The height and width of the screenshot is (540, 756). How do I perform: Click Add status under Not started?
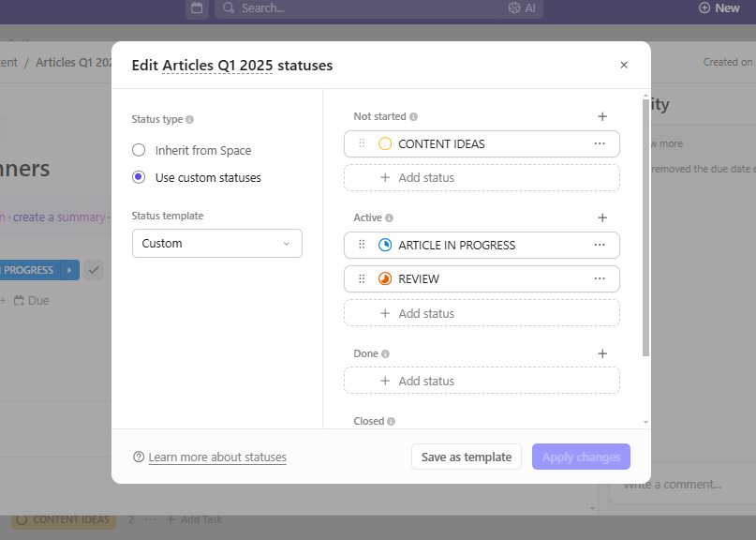point(482,177)
